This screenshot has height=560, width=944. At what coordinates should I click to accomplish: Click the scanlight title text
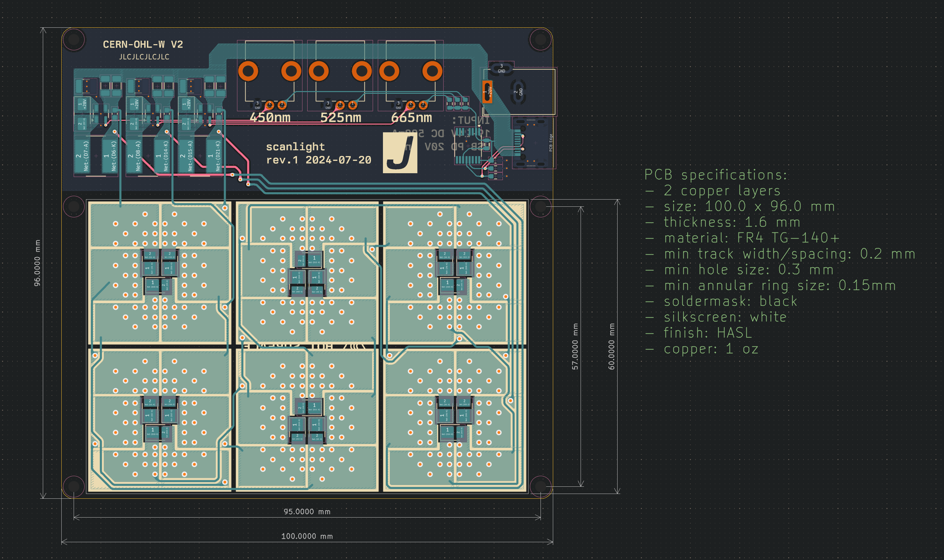pyautogui.click(x=295, y=147)
